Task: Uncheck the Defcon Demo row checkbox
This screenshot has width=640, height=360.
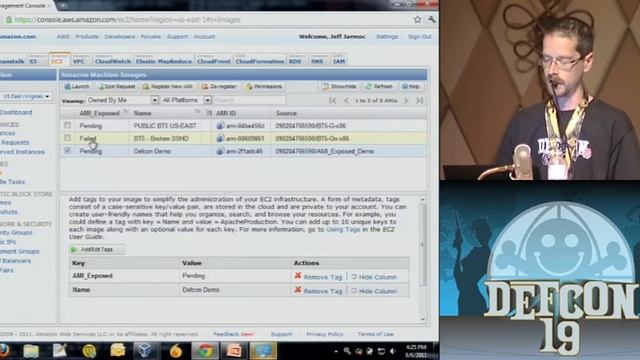Action: point(67,151)
